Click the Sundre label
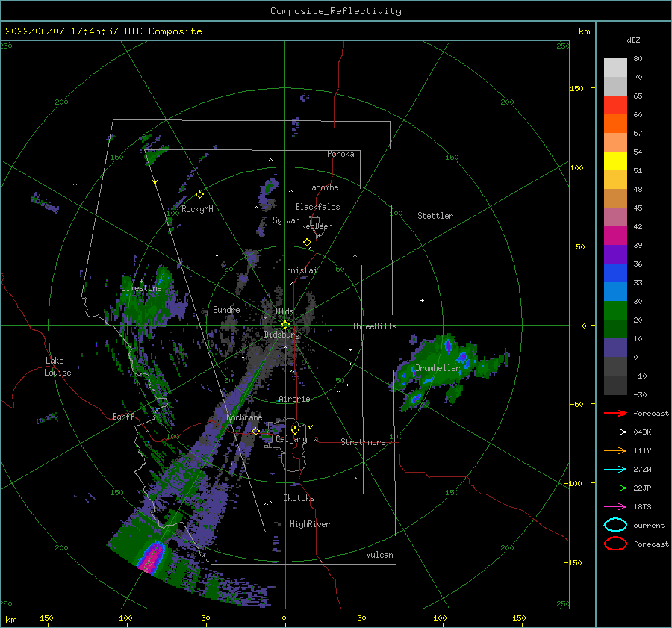 226,309
